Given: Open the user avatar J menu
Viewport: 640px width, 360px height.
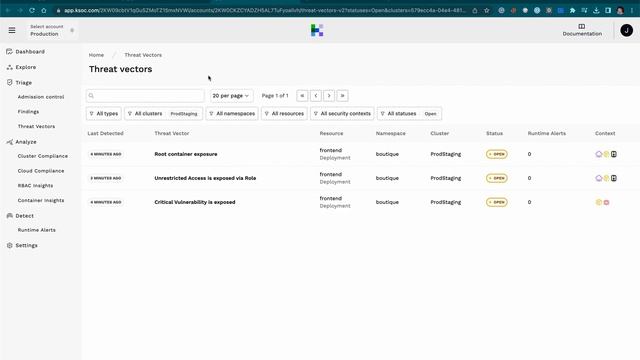Looking at the screenshot, I should [x=626, y=30].
